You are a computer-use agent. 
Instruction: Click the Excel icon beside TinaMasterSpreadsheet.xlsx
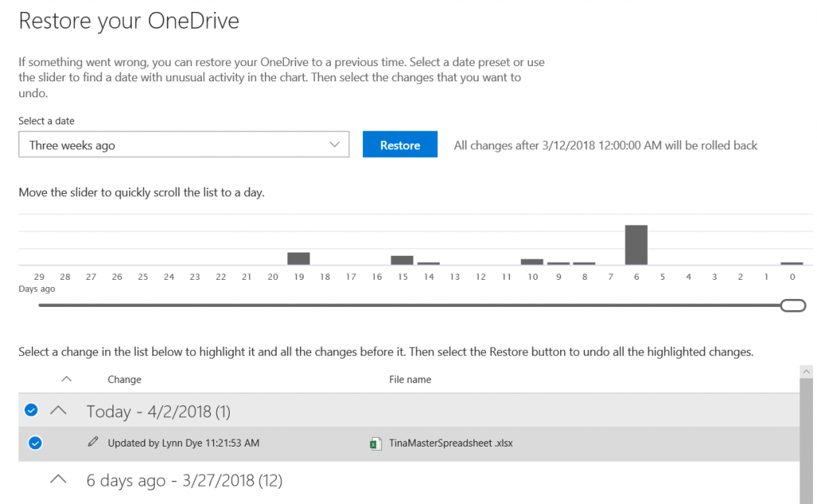[x=376, y=443]
